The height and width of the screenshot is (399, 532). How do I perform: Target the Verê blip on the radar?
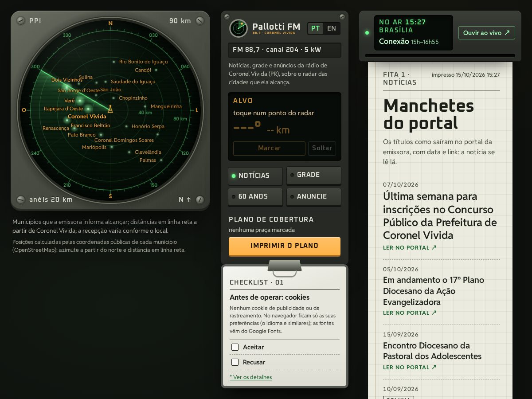pyautogui.click(x=80, y=101)
